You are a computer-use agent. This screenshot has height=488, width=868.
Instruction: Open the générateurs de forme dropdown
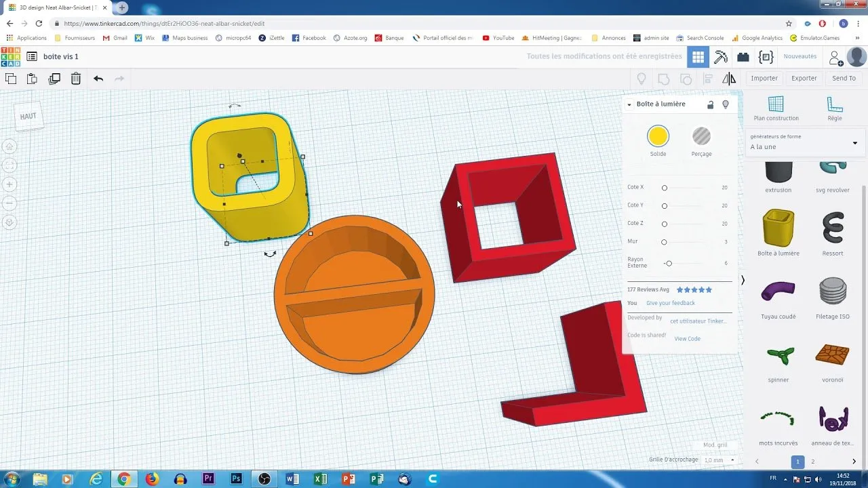[804, 142]
